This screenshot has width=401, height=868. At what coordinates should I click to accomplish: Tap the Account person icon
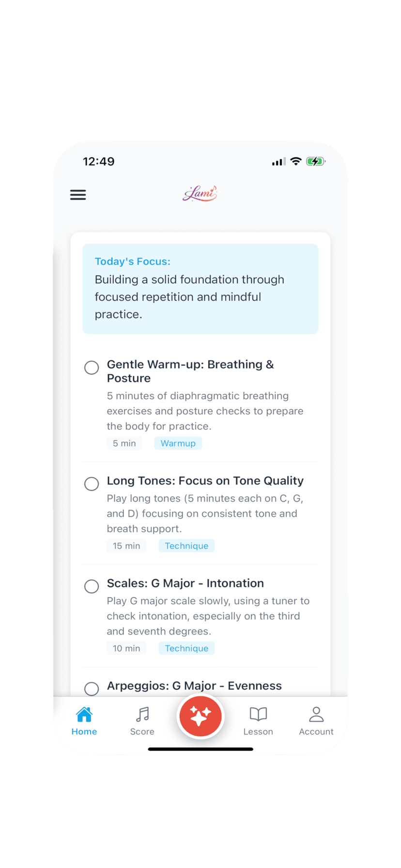(x=316, y=714)
